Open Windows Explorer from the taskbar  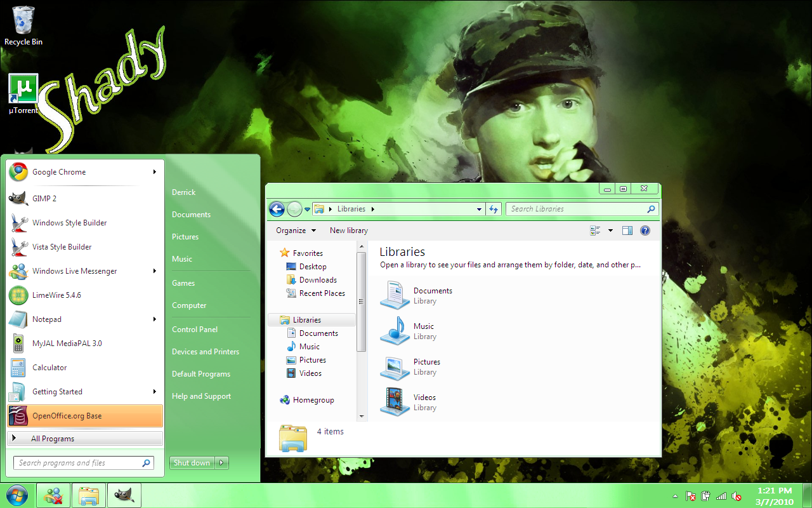[x=89, y=495]
